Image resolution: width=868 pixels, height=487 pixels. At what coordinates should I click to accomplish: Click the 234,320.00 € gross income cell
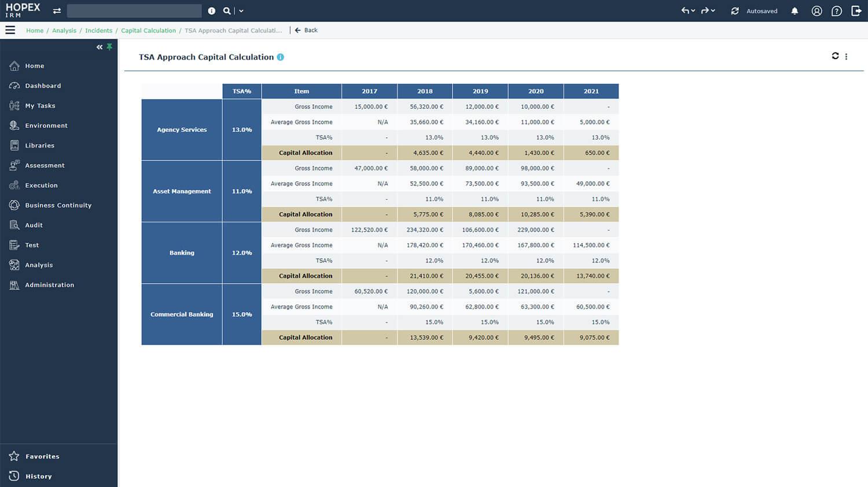tap(425, 230)
